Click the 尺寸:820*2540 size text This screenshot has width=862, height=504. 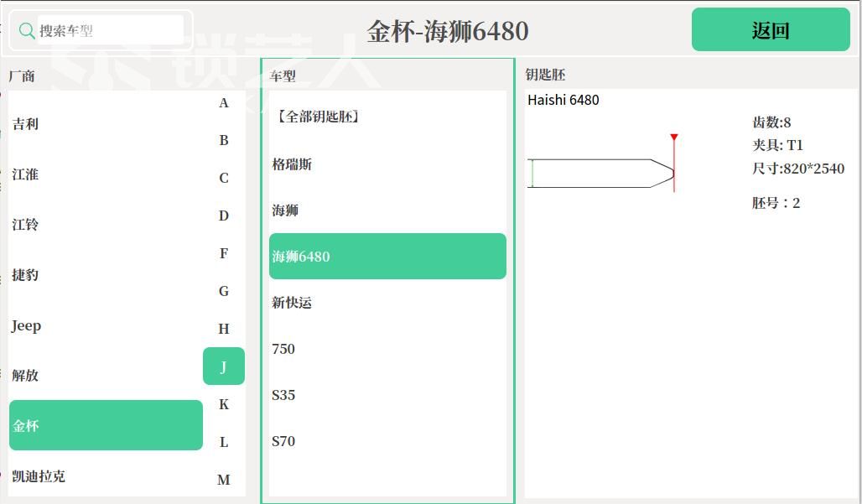pos(797,169)
